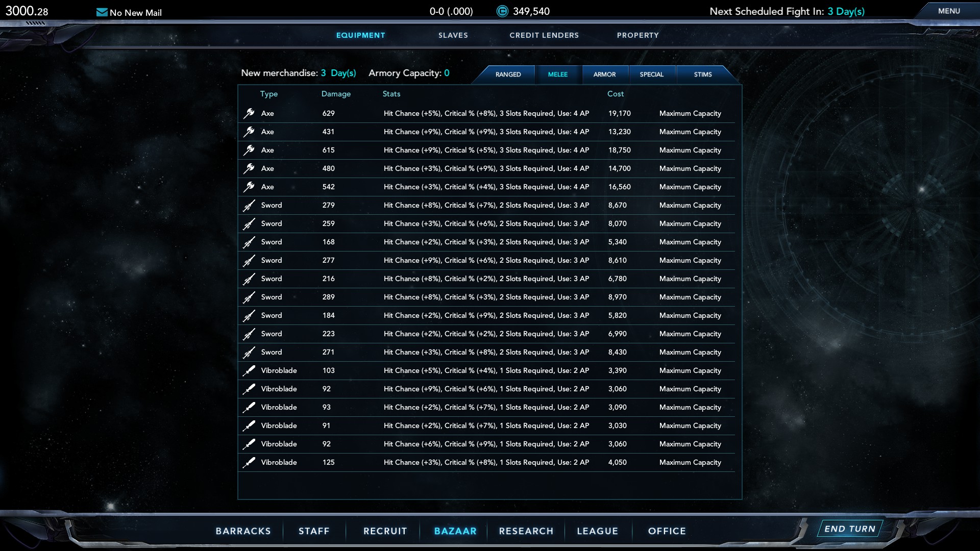980x551 pixels.
Task: Go to Credit Lenders section
Action: (x=544, y=35)
